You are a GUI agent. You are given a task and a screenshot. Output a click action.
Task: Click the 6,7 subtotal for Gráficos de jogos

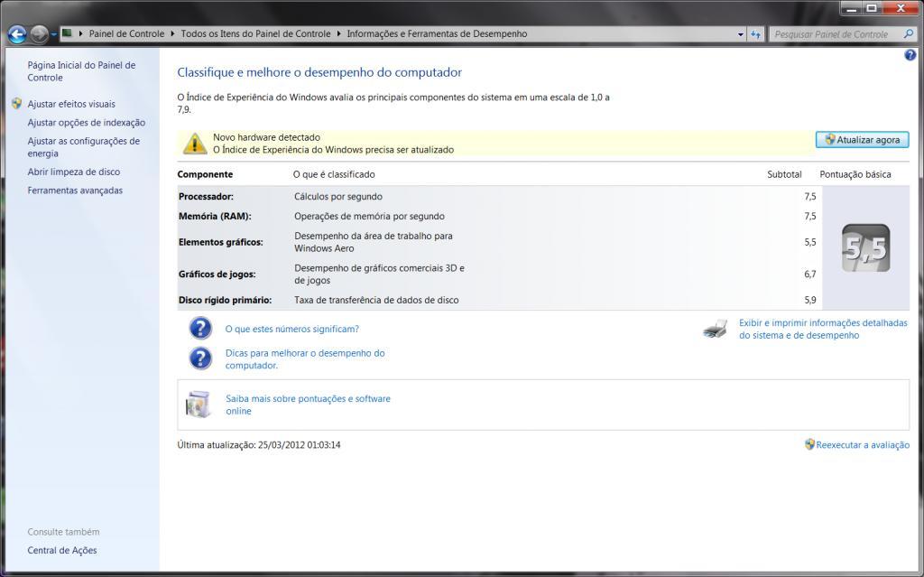[810, 275]
